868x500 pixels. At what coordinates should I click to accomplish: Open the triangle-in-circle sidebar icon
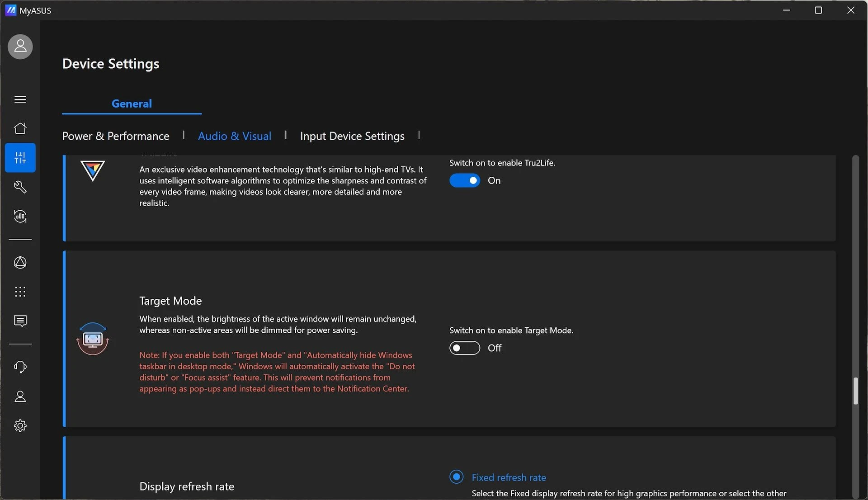20,263
